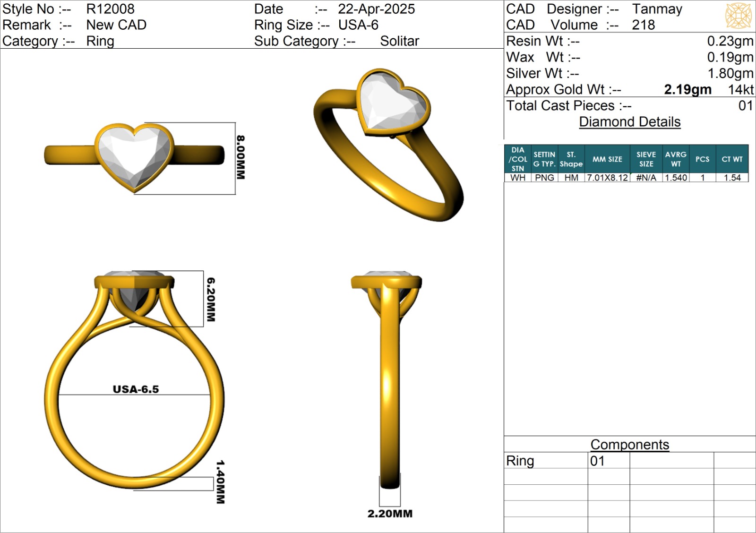Screen dimensions: 756x533
Task: Click the top-view heart ring image
Action: pos(135,157)
